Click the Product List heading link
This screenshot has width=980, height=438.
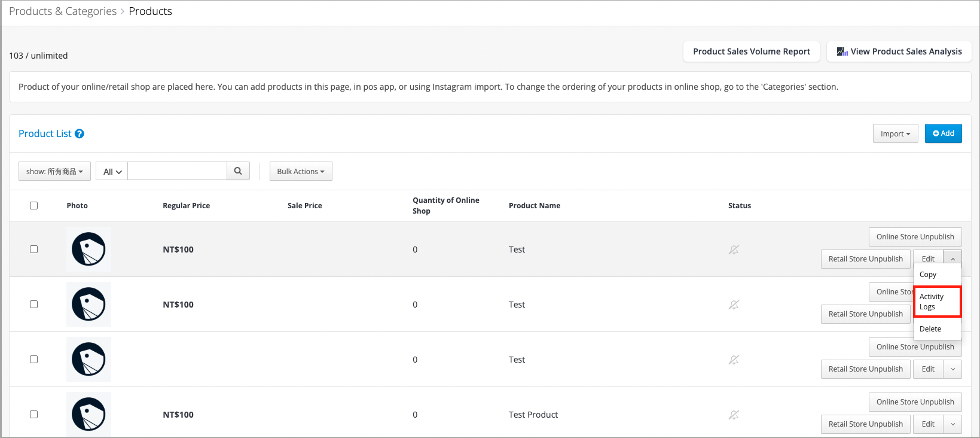(x=45, y=133)
